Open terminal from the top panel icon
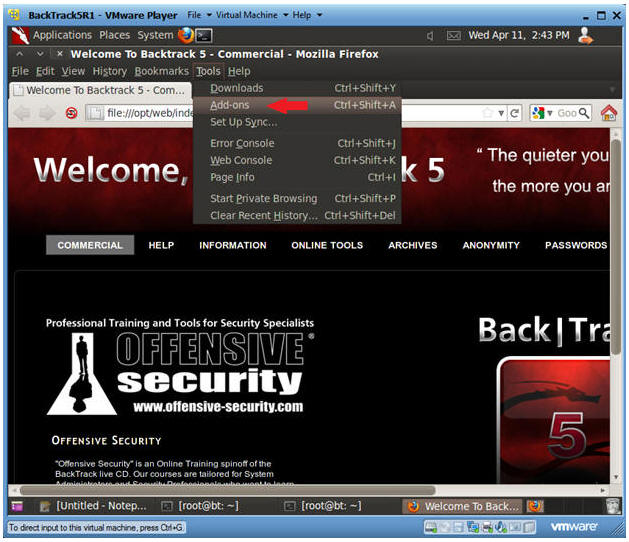This screenshot has width=629, height=542. (204, 36)
